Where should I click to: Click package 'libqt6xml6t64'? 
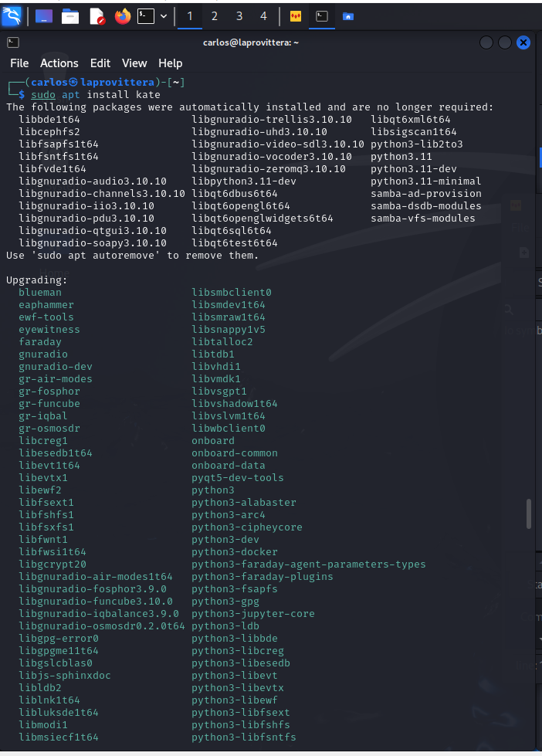pos(410,119)
